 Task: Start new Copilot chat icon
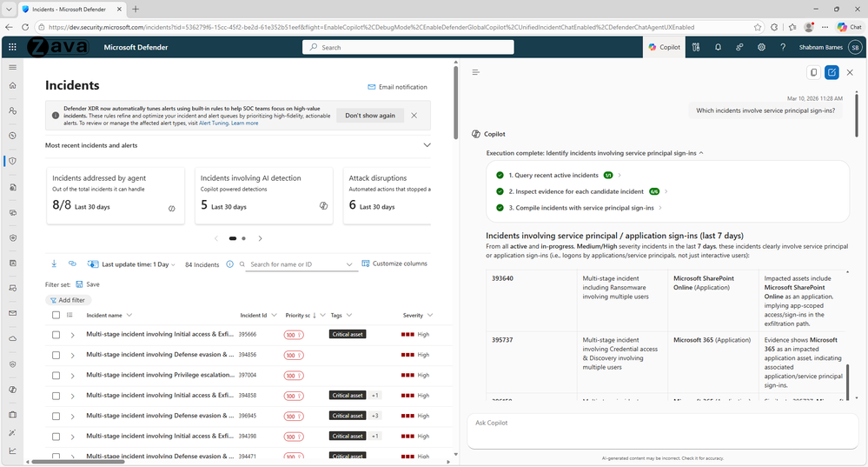[x=832, y=72]
